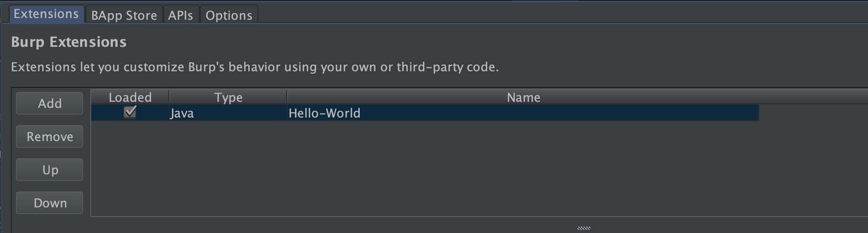
Task: Click the panel splitter grip below the table
Action: click(584, 228)
